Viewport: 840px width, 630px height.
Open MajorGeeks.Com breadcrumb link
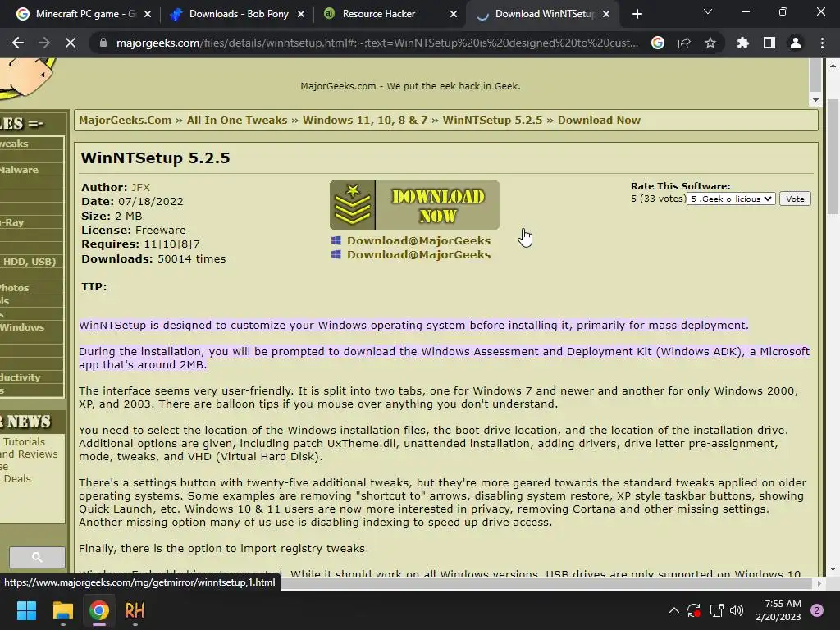coord(126,120)
